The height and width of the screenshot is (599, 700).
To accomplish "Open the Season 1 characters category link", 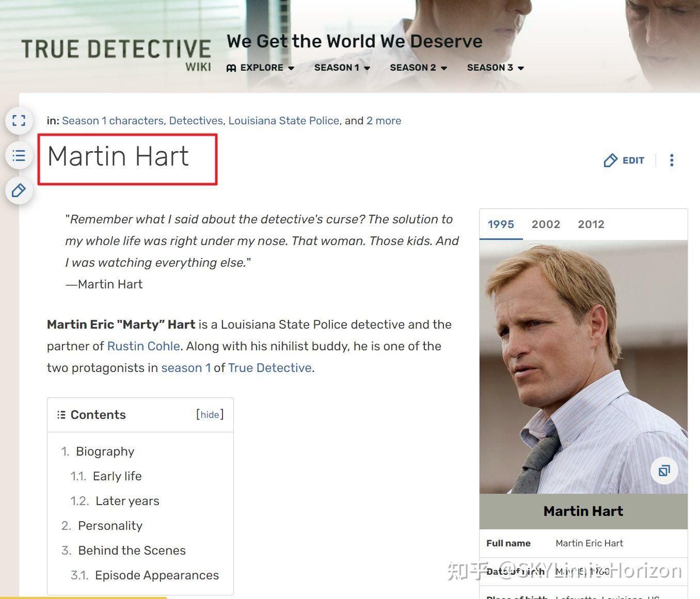I will click(113, 121).
